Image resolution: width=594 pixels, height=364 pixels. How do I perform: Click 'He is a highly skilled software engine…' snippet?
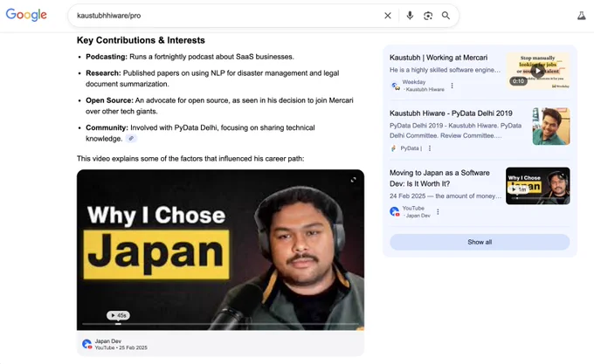[445, 70]
